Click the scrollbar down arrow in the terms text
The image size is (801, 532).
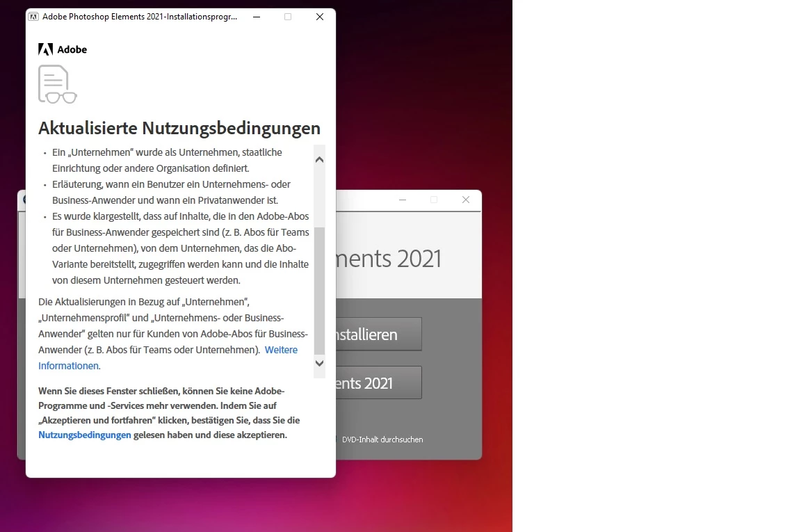click(319, 363)
